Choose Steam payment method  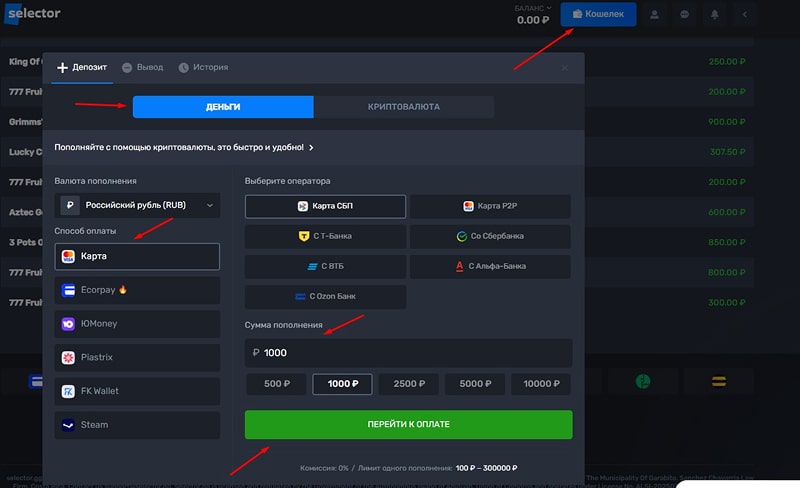137,425
